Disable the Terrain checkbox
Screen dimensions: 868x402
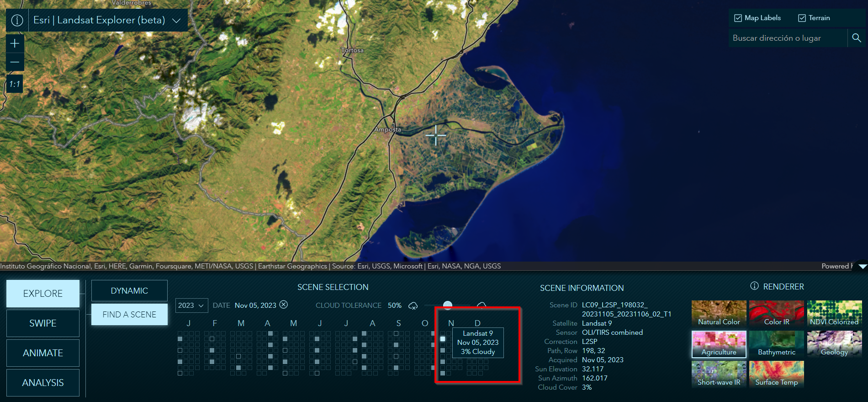(802, 18)
